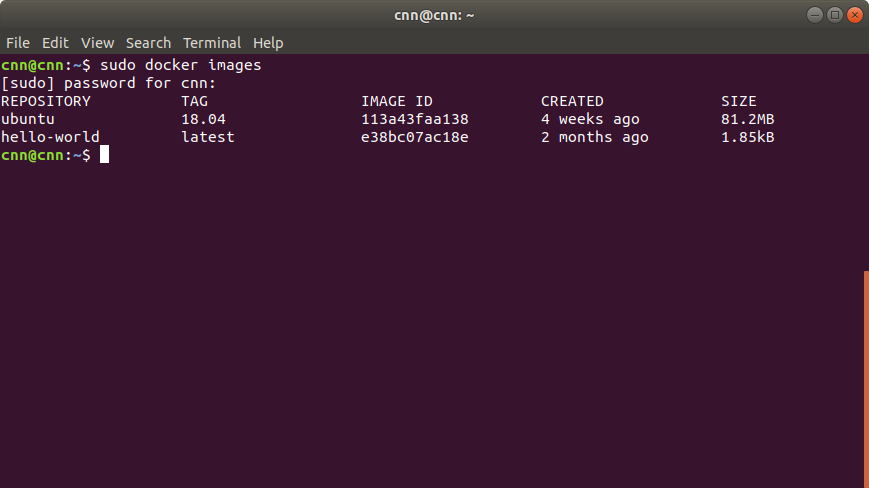Click the latest tag text

208,137
